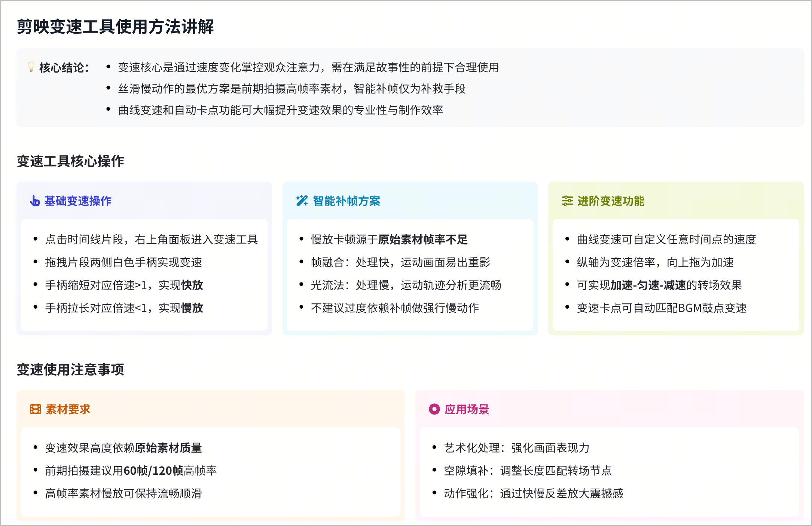Click the hand pointer icon for 基础变速操作
This screenshot has height=526, width=812.
[35, 201]
